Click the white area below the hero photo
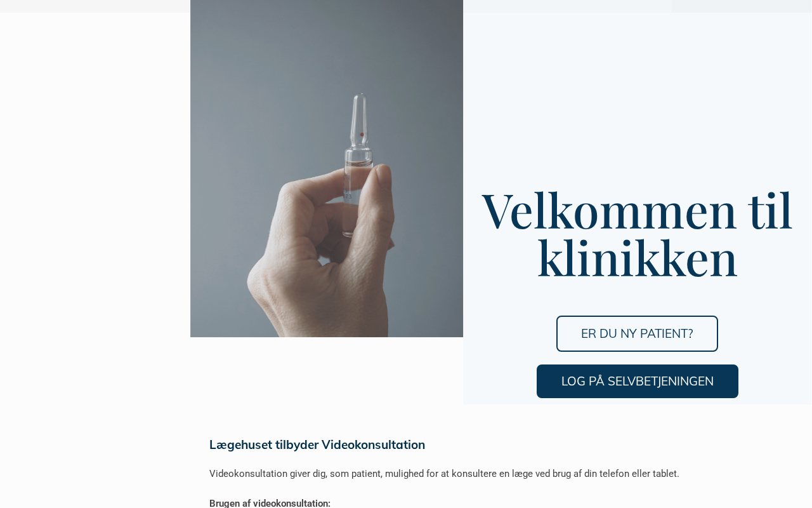Viewport: 812px width, 508px height. [327, 371]
